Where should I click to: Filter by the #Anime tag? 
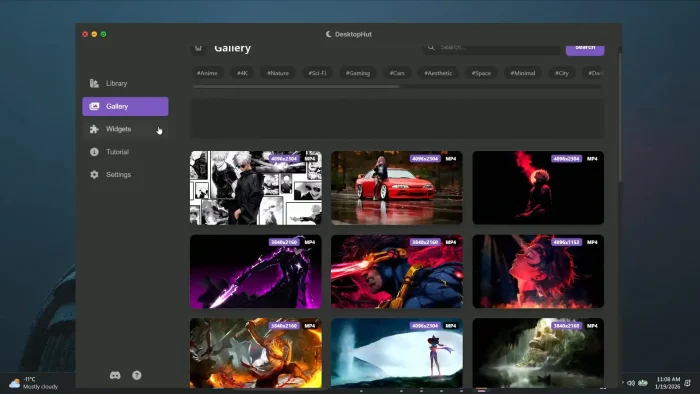(x=207, y=73)
